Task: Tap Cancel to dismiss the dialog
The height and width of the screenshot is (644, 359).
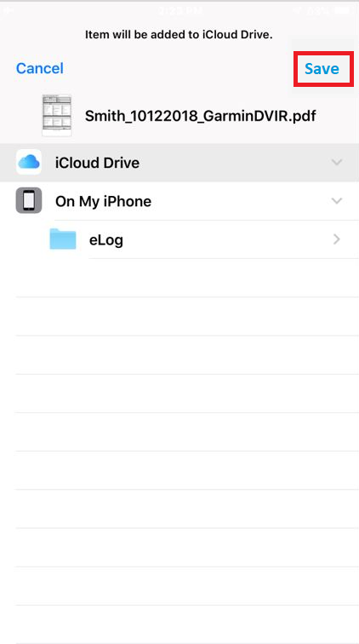Action: (x=40, y=68)
